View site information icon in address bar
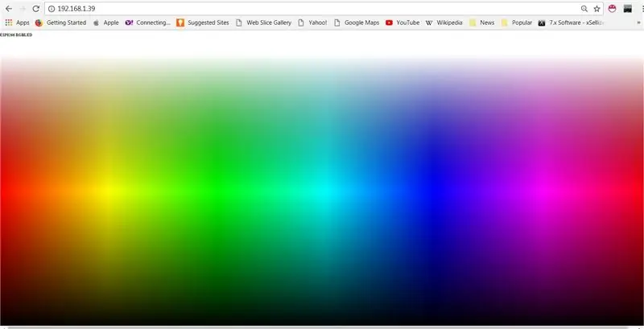 (52, 9)
